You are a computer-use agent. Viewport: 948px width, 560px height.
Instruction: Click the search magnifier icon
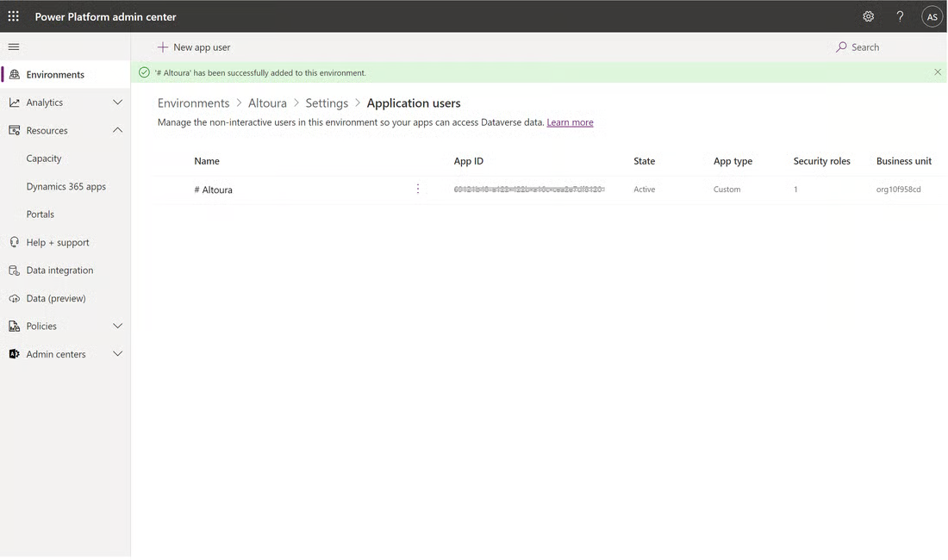(x=841, y=47)
